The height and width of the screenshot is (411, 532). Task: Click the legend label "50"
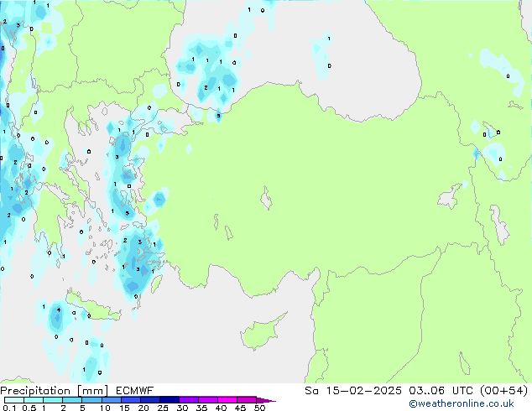coord(259,408)
